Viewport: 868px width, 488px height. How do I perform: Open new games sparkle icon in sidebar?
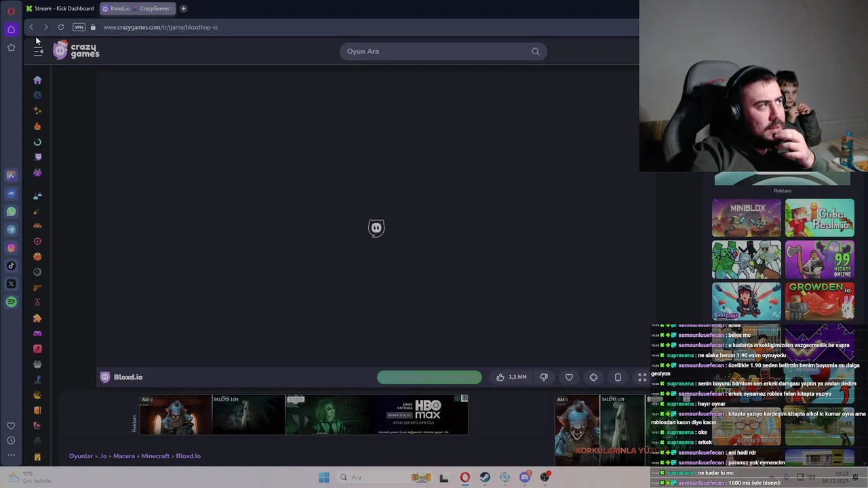point(37,110)
